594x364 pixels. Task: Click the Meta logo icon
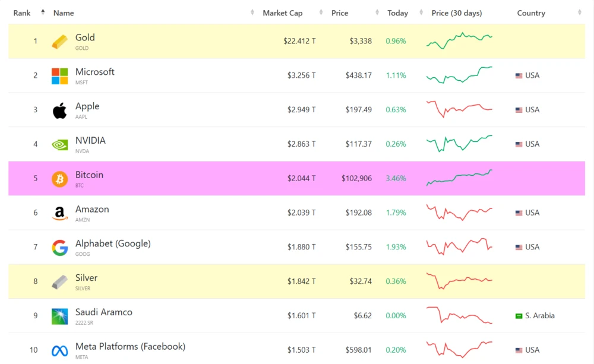tap(59, 350)
